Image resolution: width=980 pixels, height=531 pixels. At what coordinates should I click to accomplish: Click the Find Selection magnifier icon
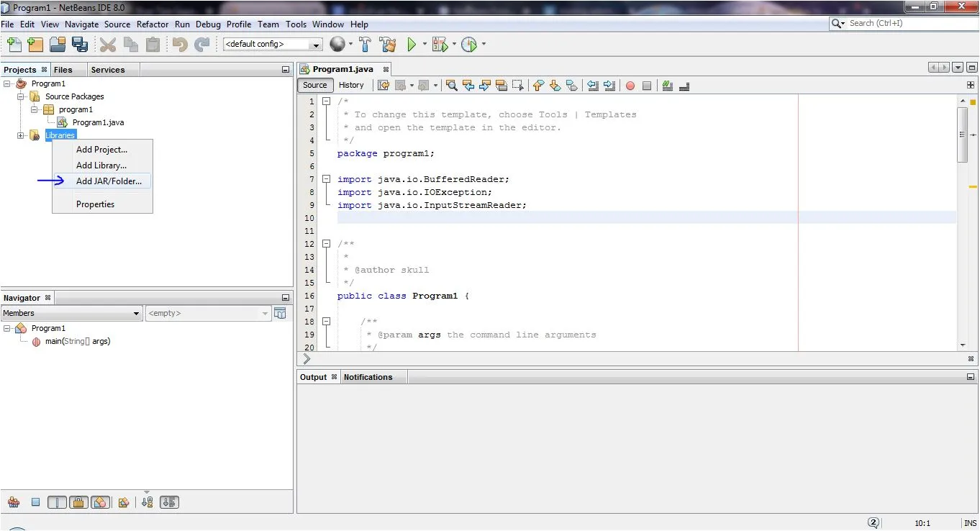(x=451, y=86)
